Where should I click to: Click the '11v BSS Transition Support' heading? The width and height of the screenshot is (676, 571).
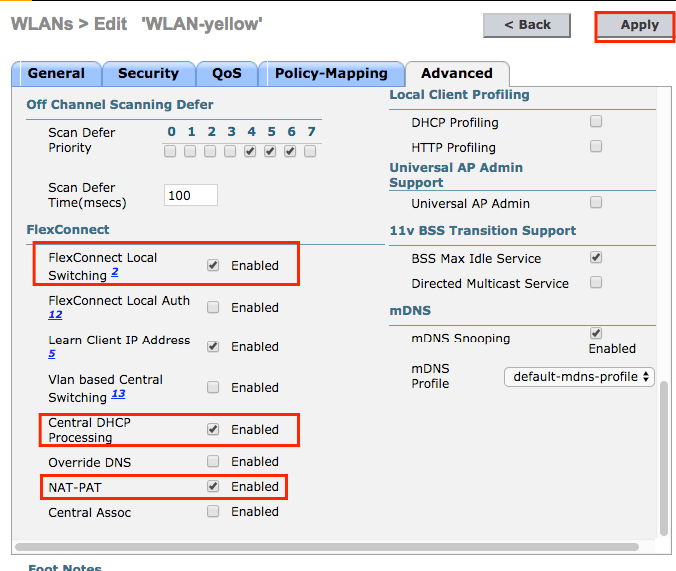click(483, 231)
